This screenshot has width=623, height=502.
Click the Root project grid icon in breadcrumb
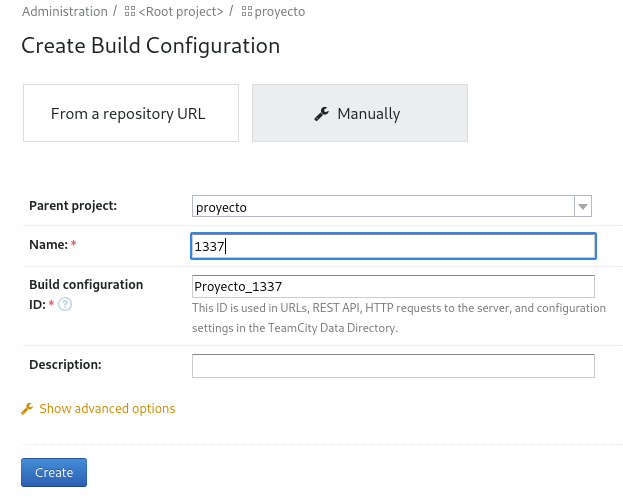click(x=130, y=12)
